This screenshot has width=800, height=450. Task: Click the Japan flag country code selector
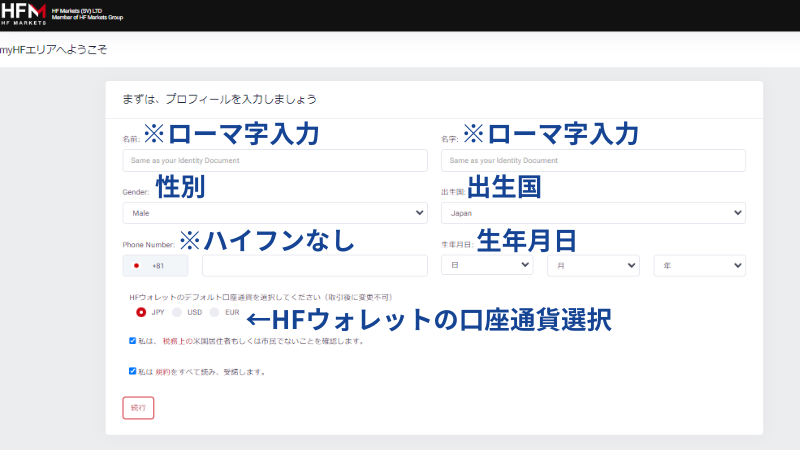[136, 266]
